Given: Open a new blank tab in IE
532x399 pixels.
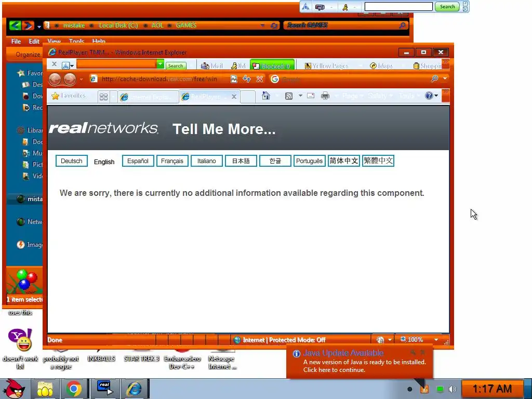Looking at the screenshot, I should tap(248, 97).
